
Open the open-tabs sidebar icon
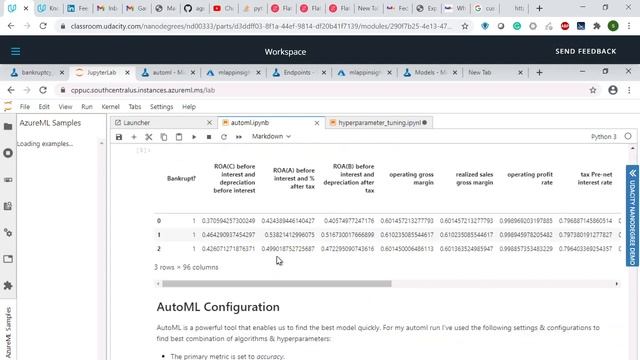tap(8, 259)
